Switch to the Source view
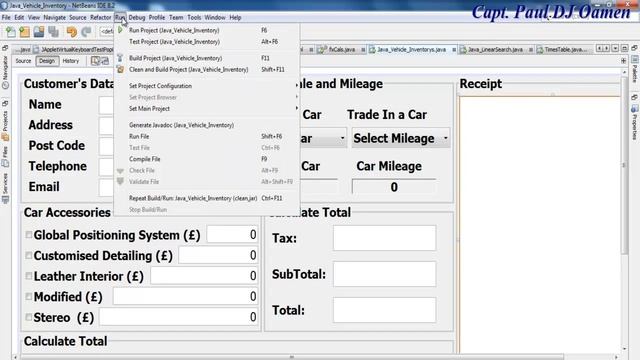Viewport: 640px width, 360px height. (x=23, y=61)
